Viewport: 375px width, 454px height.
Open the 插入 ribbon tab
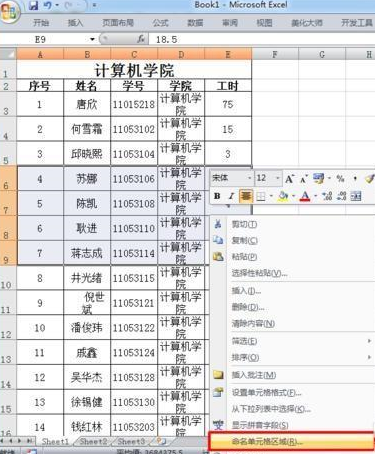(75, 23)
